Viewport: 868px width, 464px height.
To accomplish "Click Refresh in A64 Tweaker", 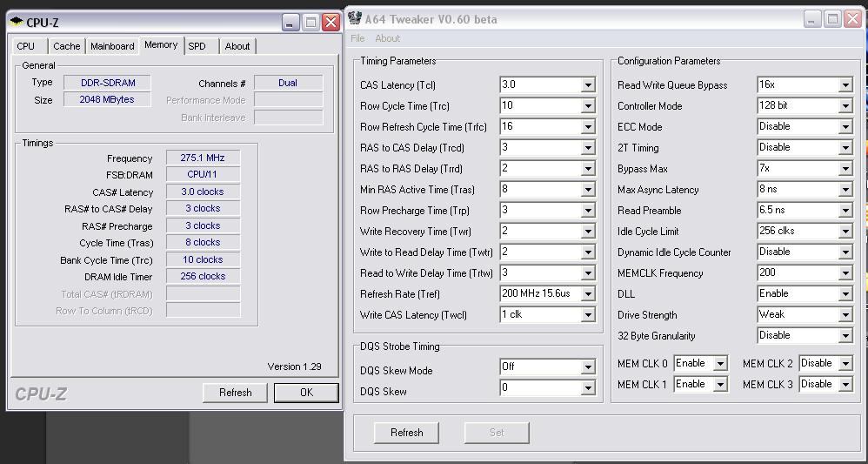I will click(406, 433).
